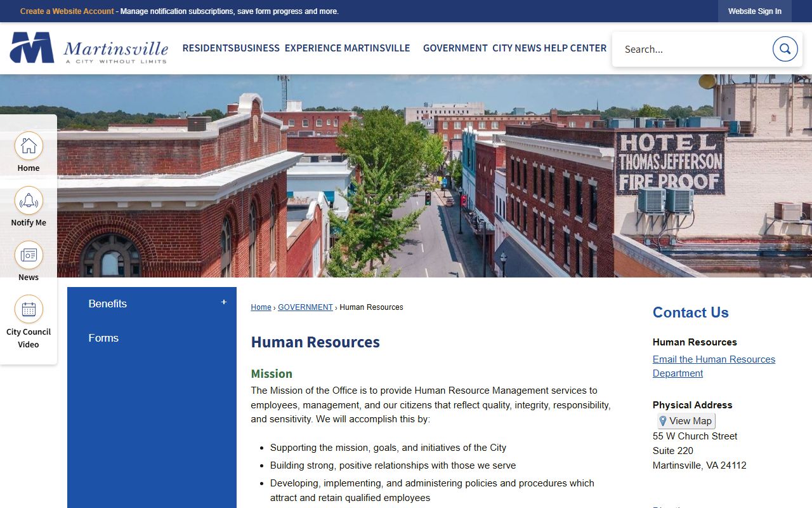The width and height of the screenshot is (812, 508).
Task: Open the EXPERIENCE MARTINSVILLE menu
Action: tap(347, 48)
